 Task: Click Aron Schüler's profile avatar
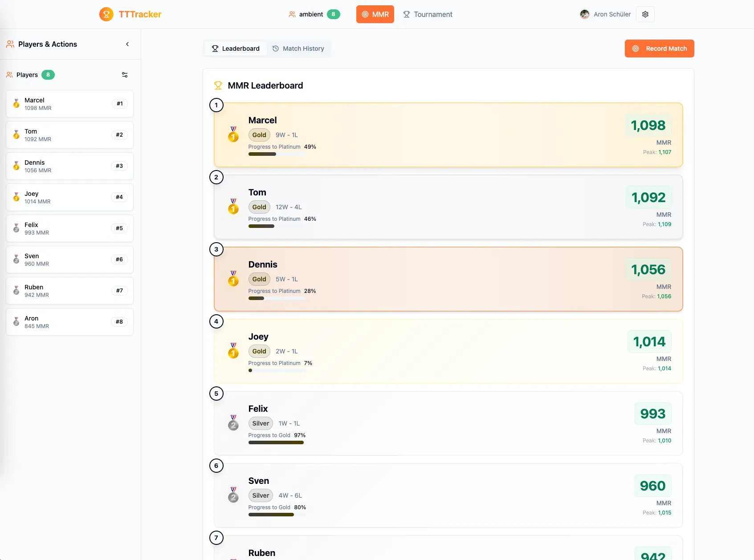(585, 14)
